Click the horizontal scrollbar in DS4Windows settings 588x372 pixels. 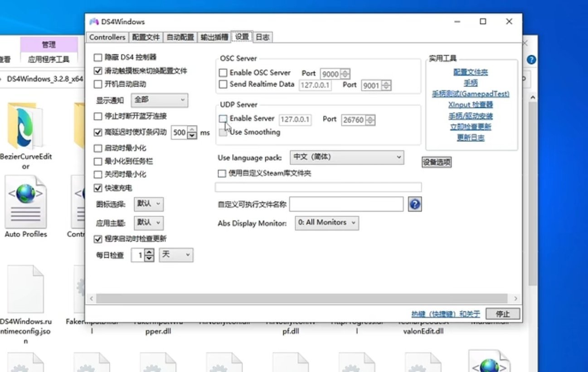point(301,299)
